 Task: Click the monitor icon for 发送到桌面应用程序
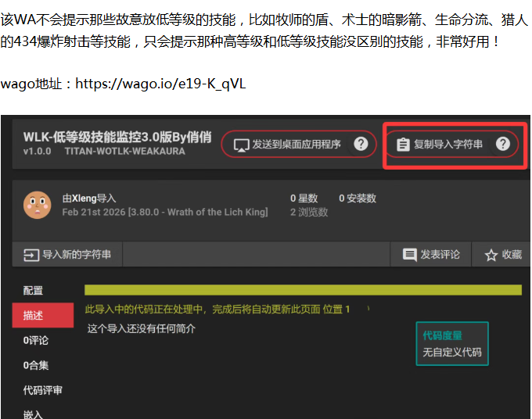click(241, 145)
